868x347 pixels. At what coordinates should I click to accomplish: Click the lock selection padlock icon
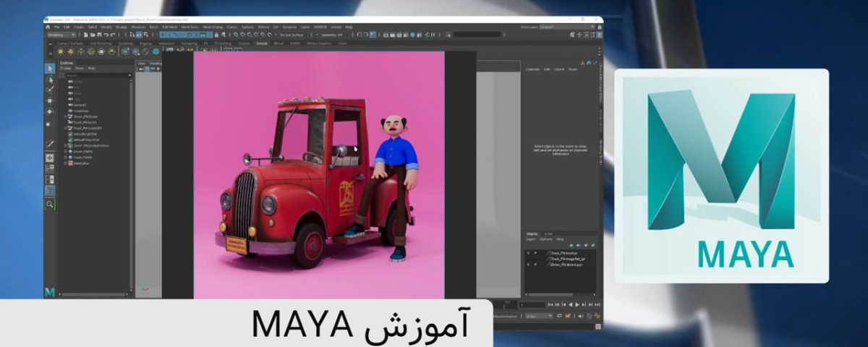tap(216, 35)
